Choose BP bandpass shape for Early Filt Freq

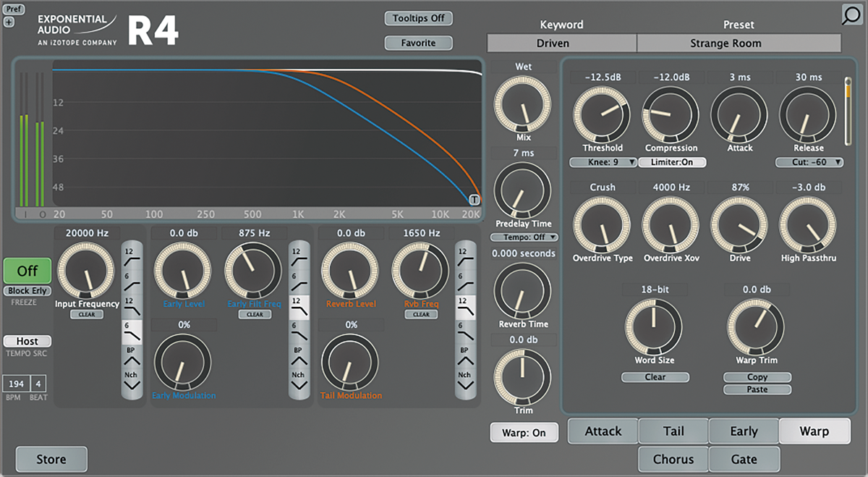tap(299, 355)
